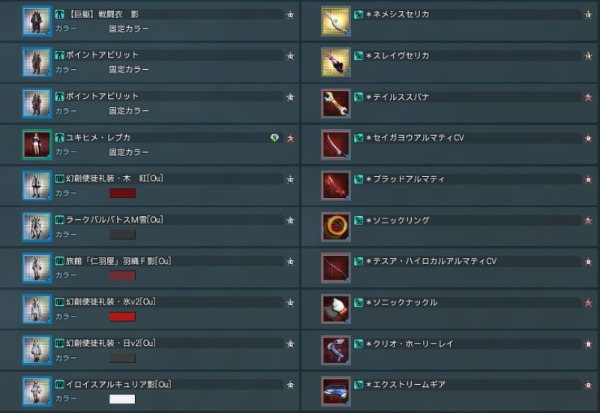Select the エクストリームギア board icon

tap(336, 391)
